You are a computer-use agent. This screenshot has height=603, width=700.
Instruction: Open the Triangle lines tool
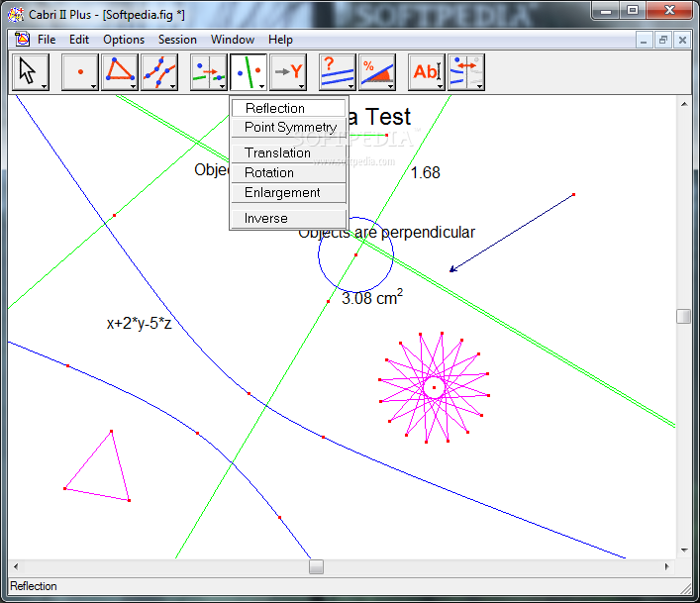tap(119, 71)
